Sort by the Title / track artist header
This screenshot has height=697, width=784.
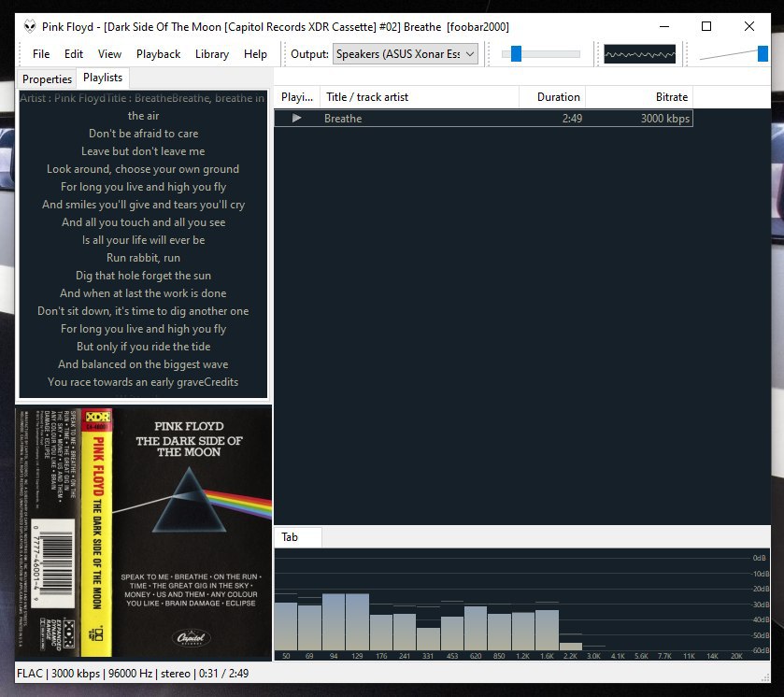(x=420, y=97)
